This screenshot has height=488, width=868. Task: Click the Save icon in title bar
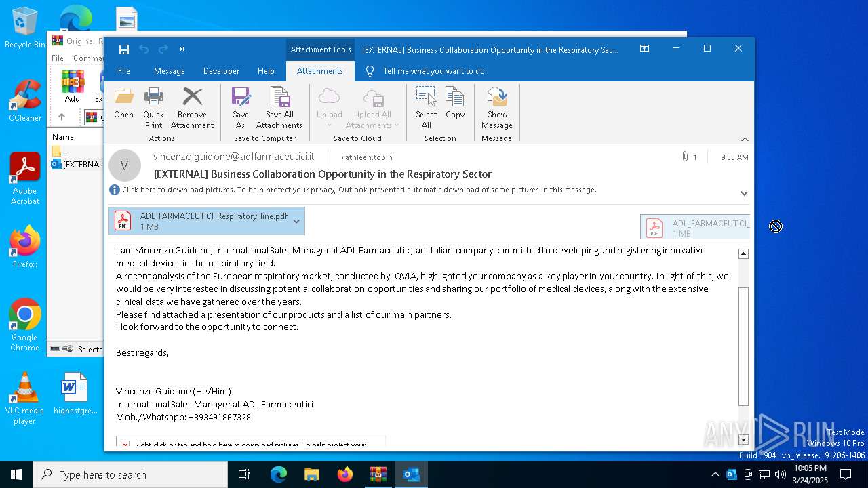point(124,49)
